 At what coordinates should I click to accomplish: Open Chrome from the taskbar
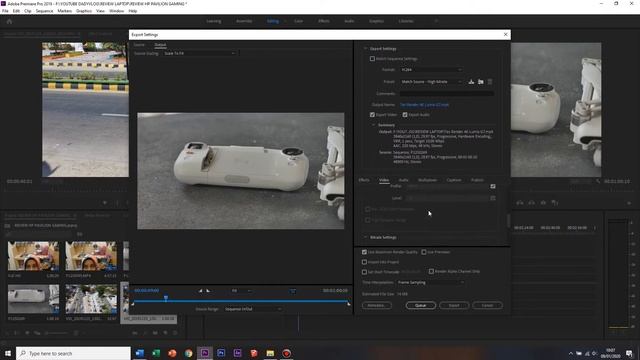click(x=188, y=353)
